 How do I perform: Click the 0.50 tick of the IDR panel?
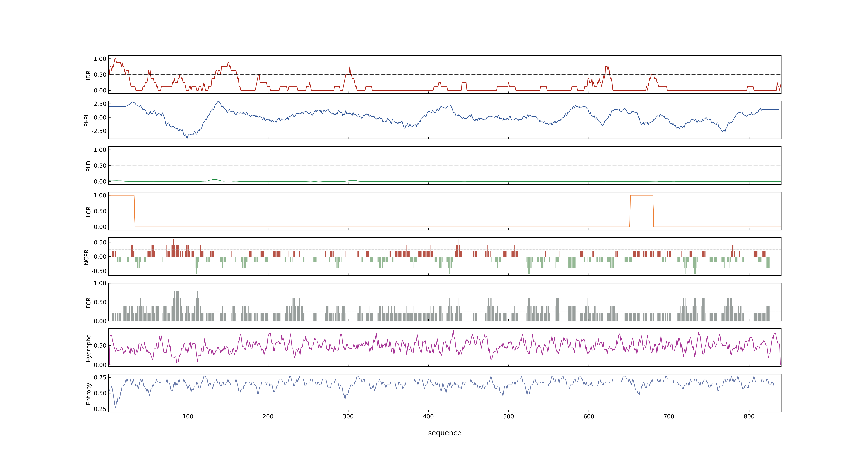pos(100,75)
